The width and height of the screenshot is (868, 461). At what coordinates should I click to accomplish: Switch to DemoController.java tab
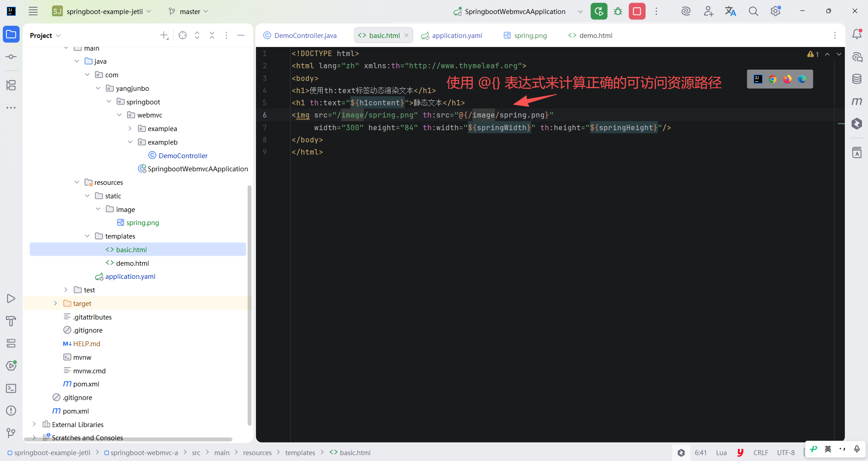300,35
